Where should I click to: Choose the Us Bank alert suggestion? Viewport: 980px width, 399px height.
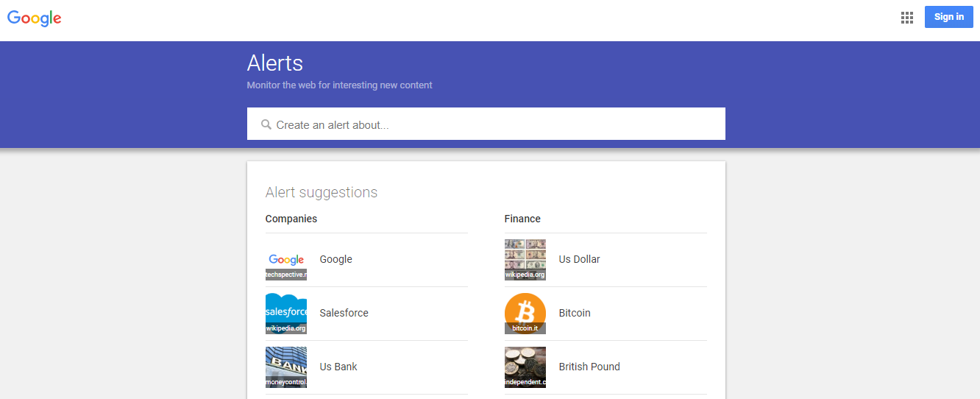pyautogui.click(x=338, y=367)
